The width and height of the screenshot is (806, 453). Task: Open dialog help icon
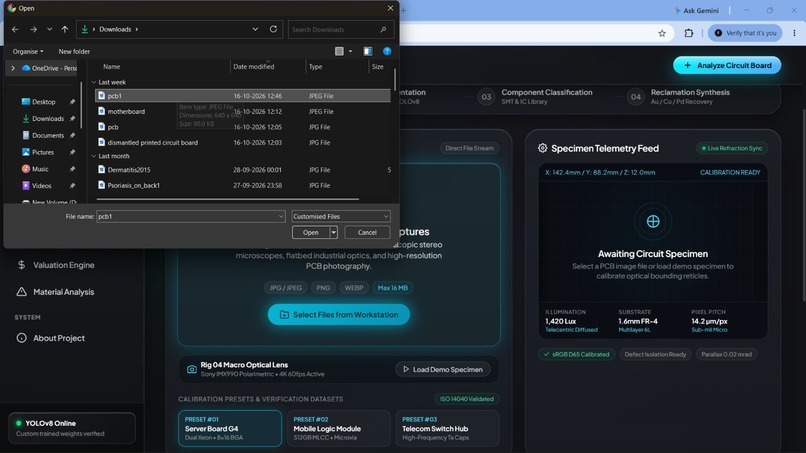(387, 51)
